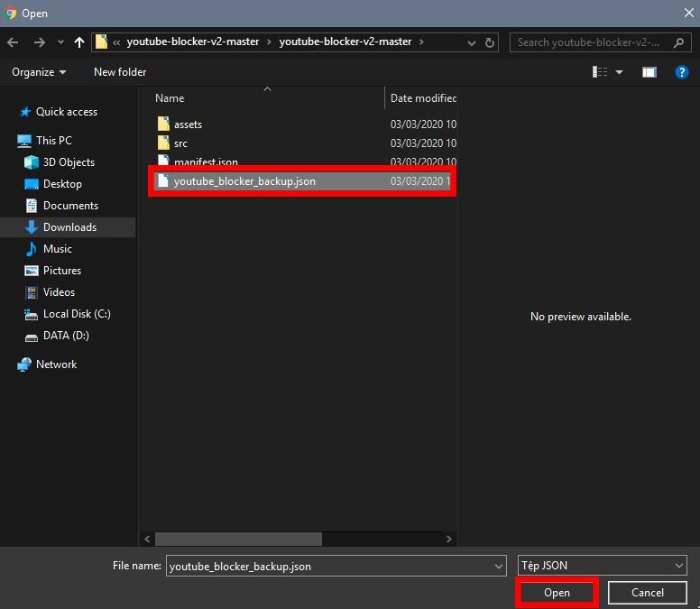Go up one folder level
Viewport: 700px width, 609px height.
[79, 42]
